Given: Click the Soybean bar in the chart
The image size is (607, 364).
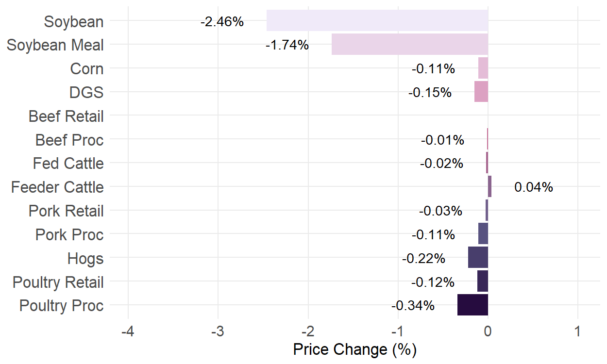Looking at the screenshot, I should click(x=377, y=21).
